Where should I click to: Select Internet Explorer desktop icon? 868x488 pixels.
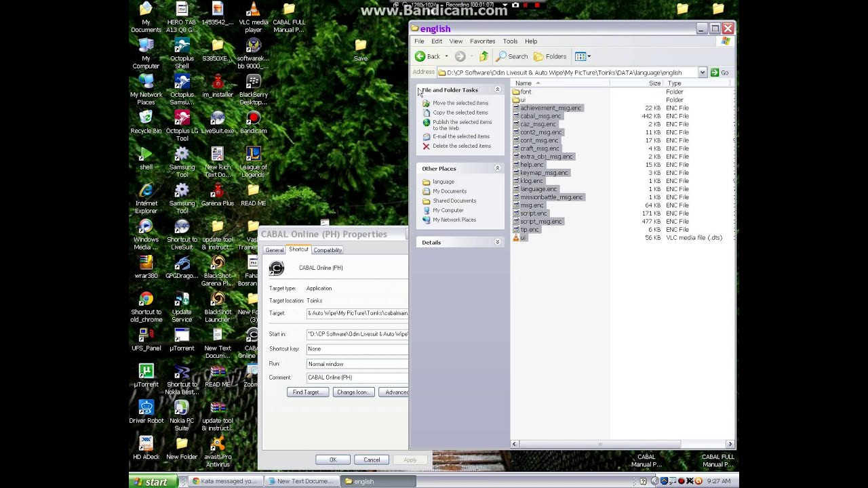click(x=146, y=199)
